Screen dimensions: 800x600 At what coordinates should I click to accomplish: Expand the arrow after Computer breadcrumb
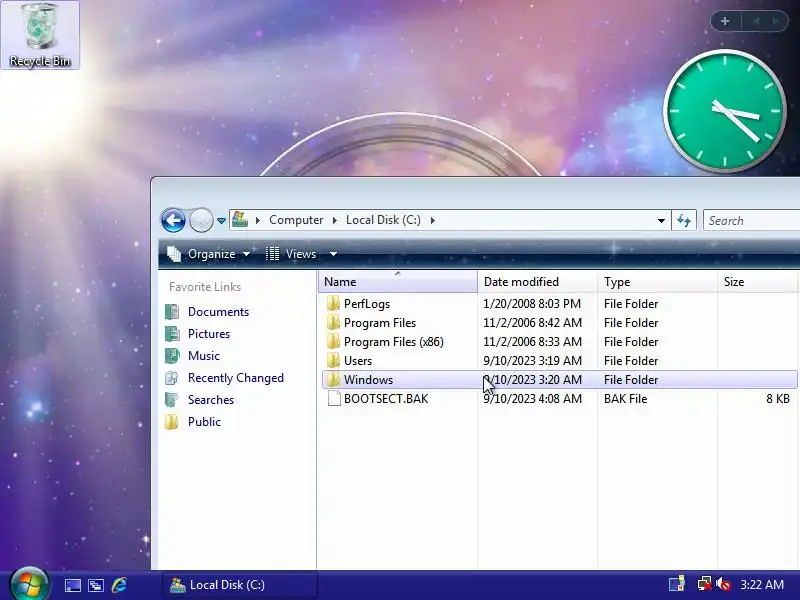(334, 220)
